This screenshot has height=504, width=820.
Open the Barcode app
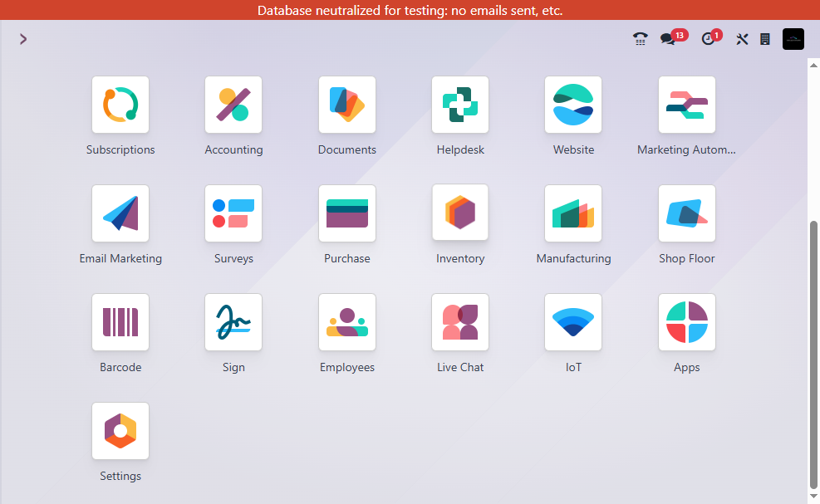[x=120, y=322]
